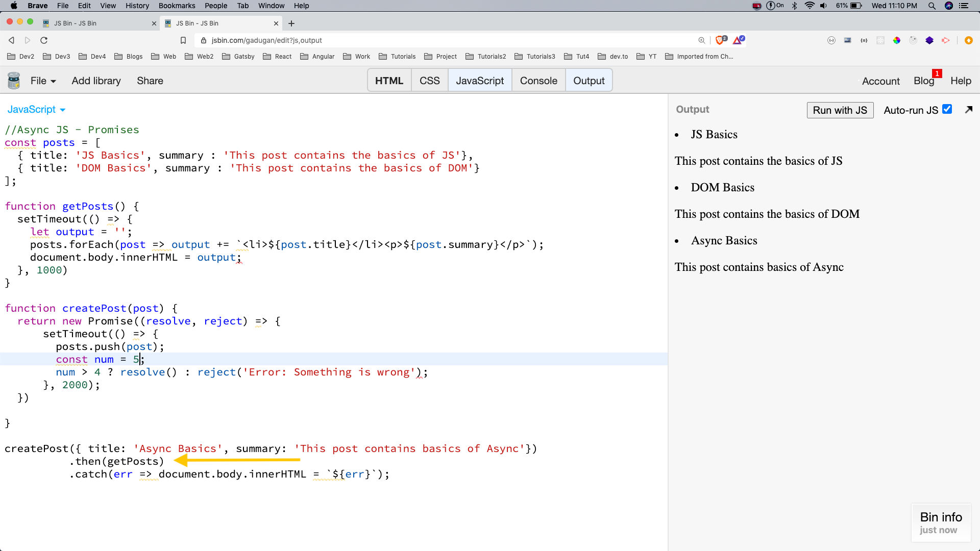
Task: Open Imported from Chrome bookmarks folder
Action: click(699, 57)
